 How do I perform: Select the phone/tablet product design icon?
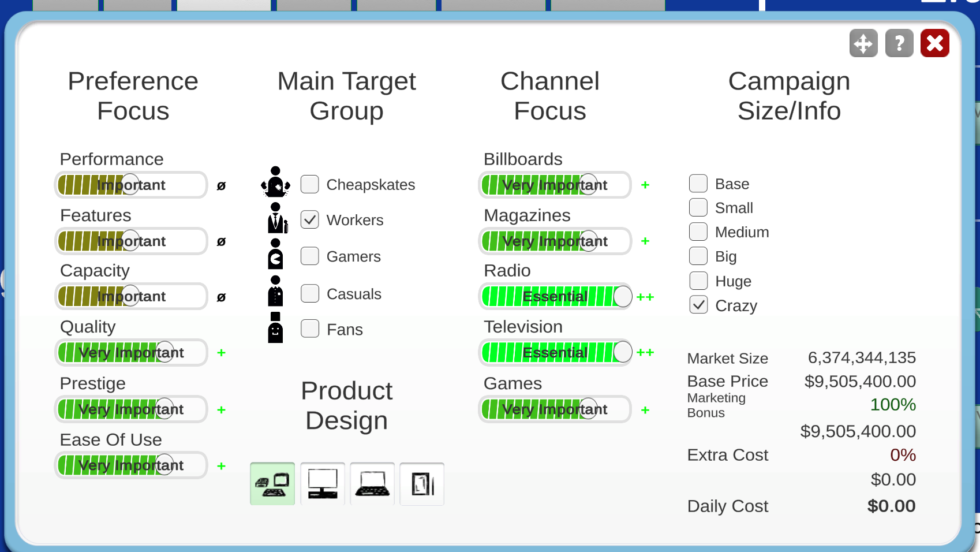point(422,484)
